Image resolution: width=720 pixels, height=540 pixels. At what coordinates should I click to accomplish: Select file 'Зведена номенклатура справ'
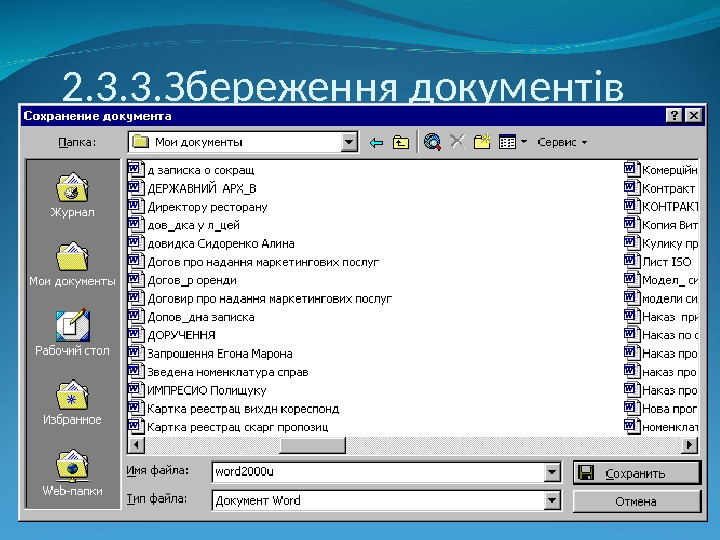(228, 372)
